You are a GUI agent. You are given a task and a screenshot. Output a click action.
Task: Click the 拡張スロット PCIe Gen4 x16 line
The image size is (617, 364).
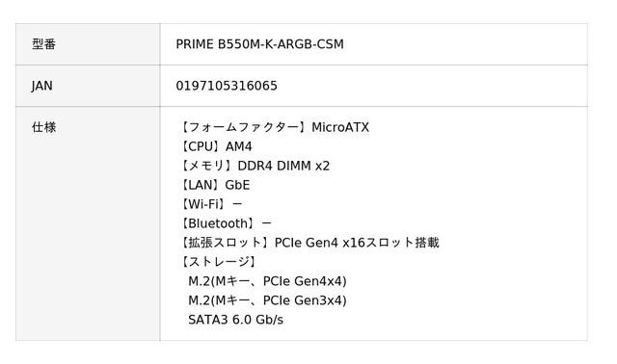click(309, 243)
